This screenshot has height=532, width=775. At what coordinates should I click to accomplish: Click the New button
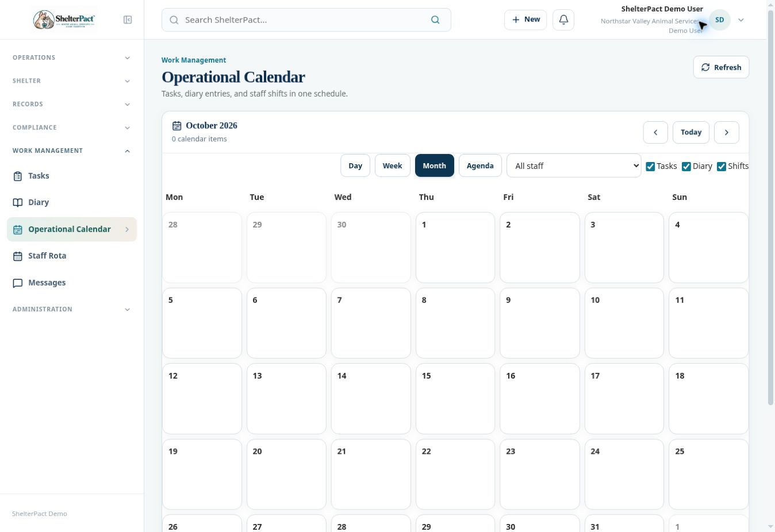click(525, 20)
